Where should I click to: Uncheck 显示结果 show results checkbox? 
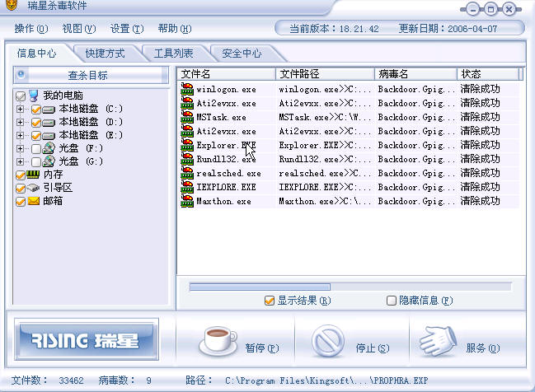coord(270,301)
